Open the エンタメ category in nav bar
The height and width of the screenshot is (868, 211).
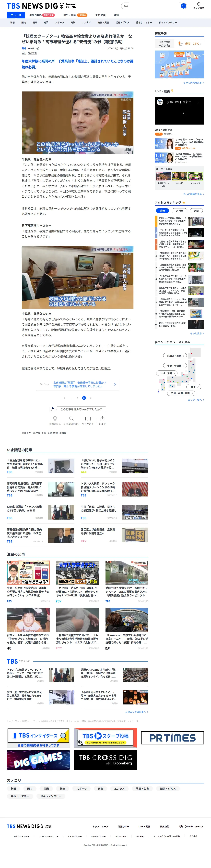coord(86,23)
